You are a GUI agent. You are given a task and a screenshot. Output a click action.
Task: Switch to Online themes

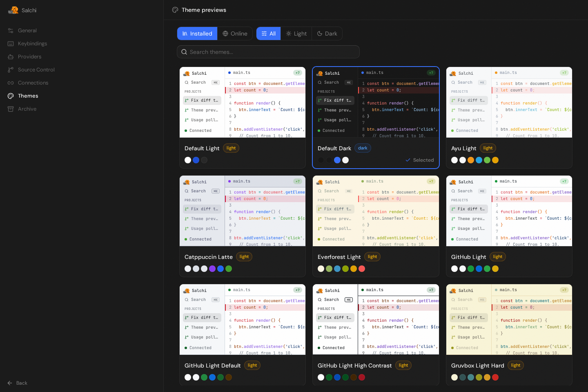235,33
